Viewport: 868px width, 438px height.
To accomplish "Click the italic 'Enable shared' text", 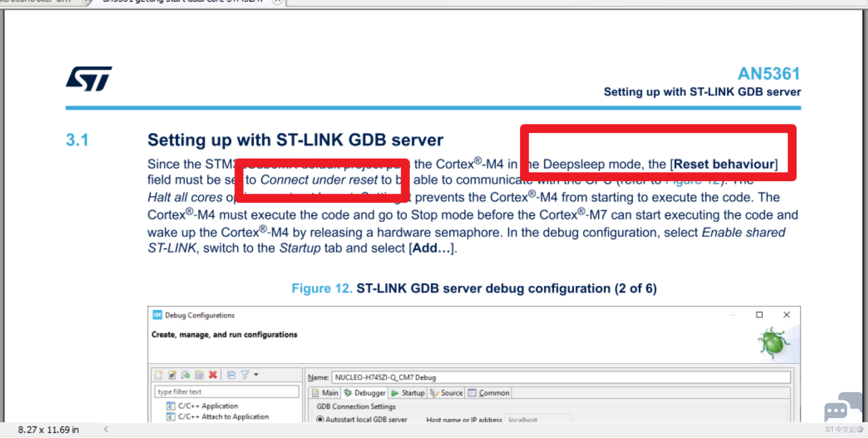I will coord(743,232).
